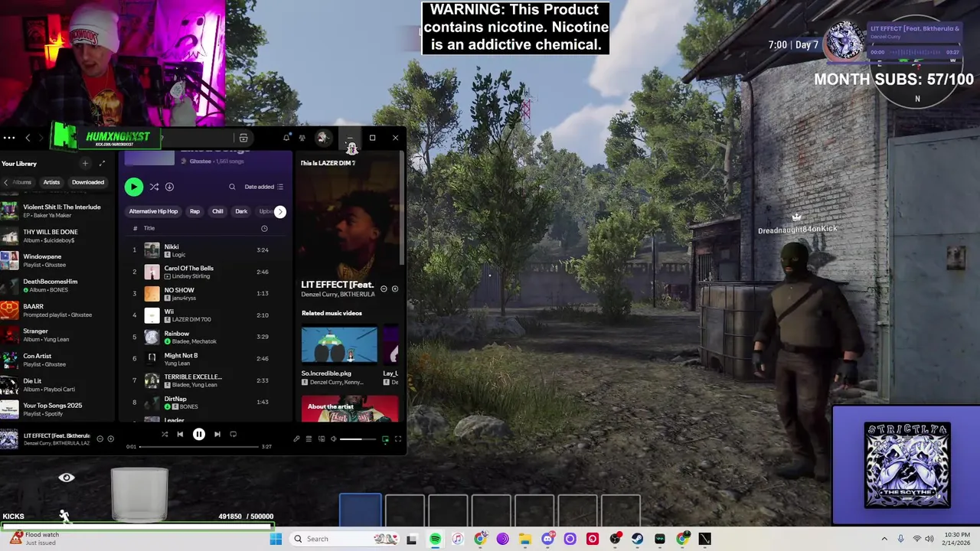Screen dimensions: 980x551
Task: Filter songs by Dark chip
Action: 241,211
